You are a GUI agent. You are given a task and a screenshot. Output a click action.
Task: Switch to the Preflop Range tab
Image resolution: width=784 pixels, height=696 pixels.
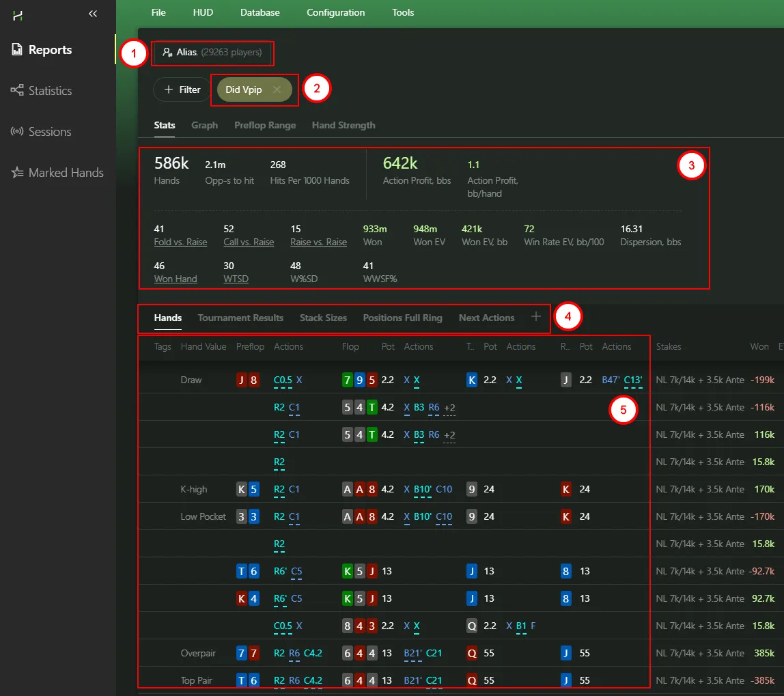pyautogui.click(x=265, y=125)
